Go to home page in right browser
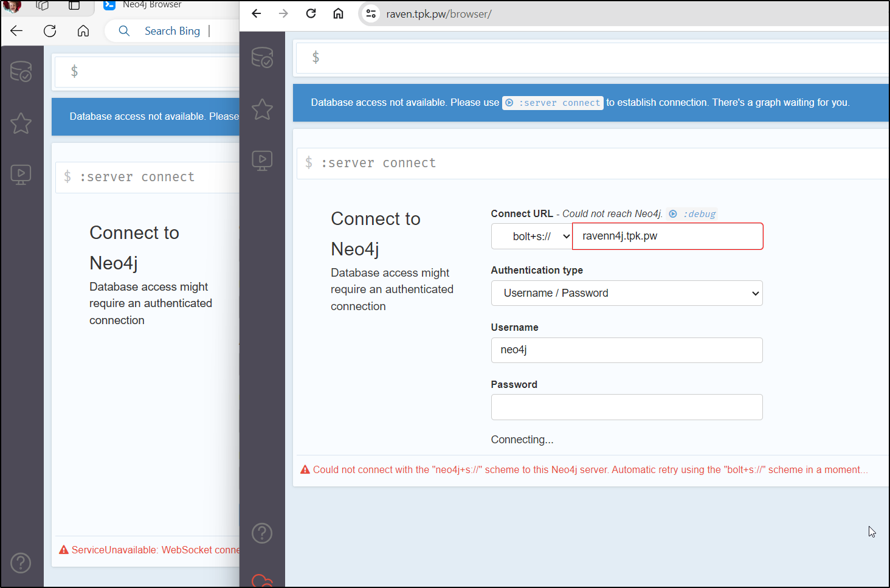Viewport: 890px width, 588px height. click(x=338, y=13)
